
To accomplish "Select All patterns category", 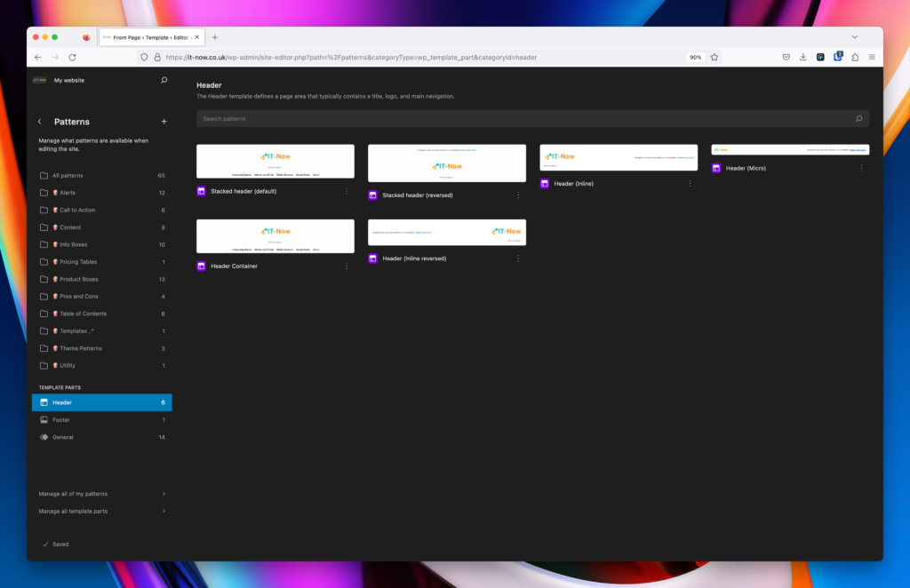I will point(102,176).
